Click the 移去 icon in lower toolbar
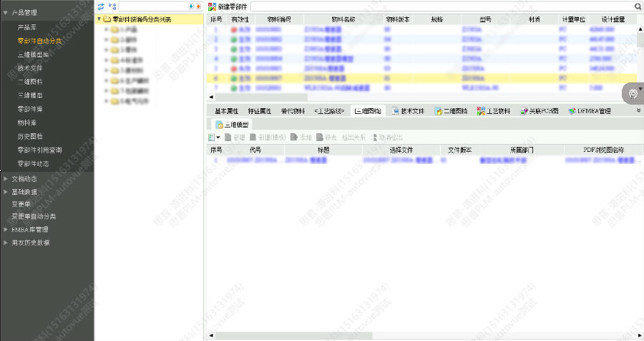This screenshot has height=341, width=644. pos(320,138)
